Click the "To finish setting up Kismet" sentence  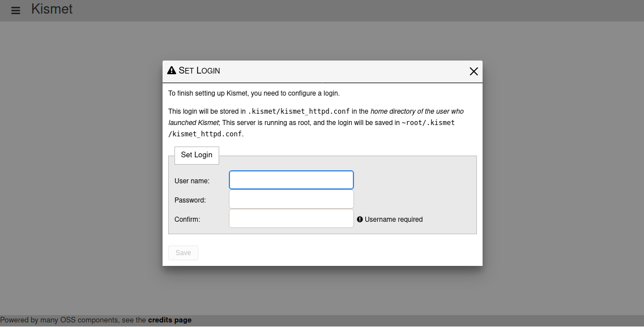click(254, 93)
